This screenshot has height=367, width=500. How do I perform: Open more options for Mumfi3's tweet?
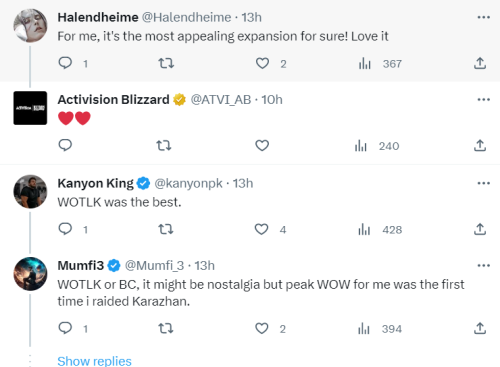click(x=483, y=266)
